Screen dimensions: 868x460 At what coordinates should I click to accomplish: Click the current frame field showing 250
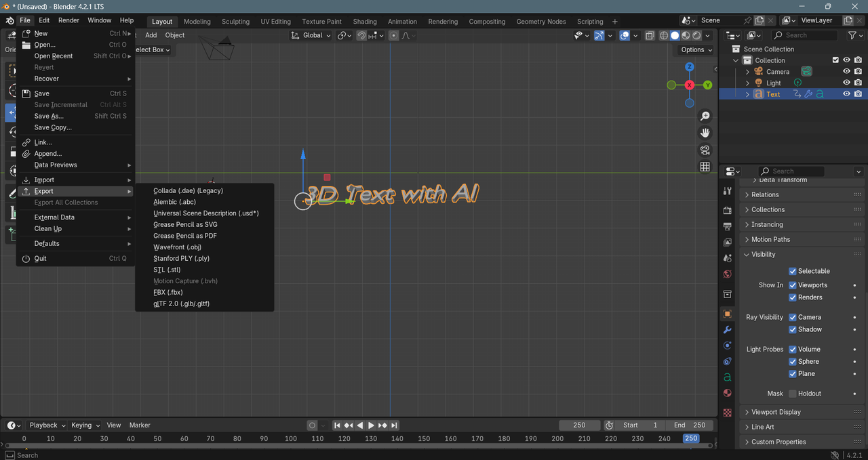pos(579,425)
